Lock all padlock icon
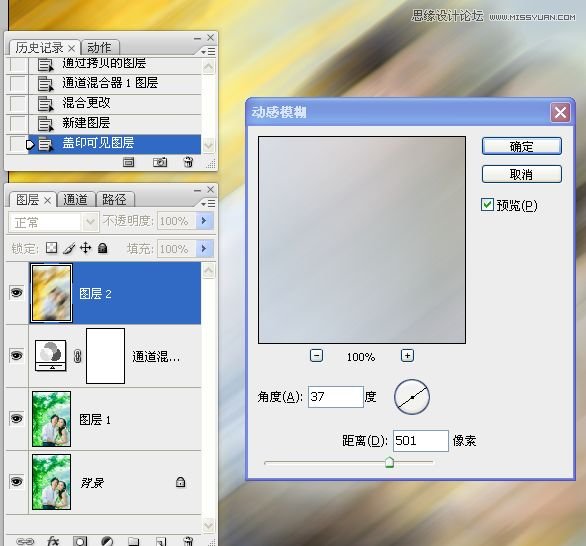The image size is (586, 546). pyautogui.click(x=102, y=248)
